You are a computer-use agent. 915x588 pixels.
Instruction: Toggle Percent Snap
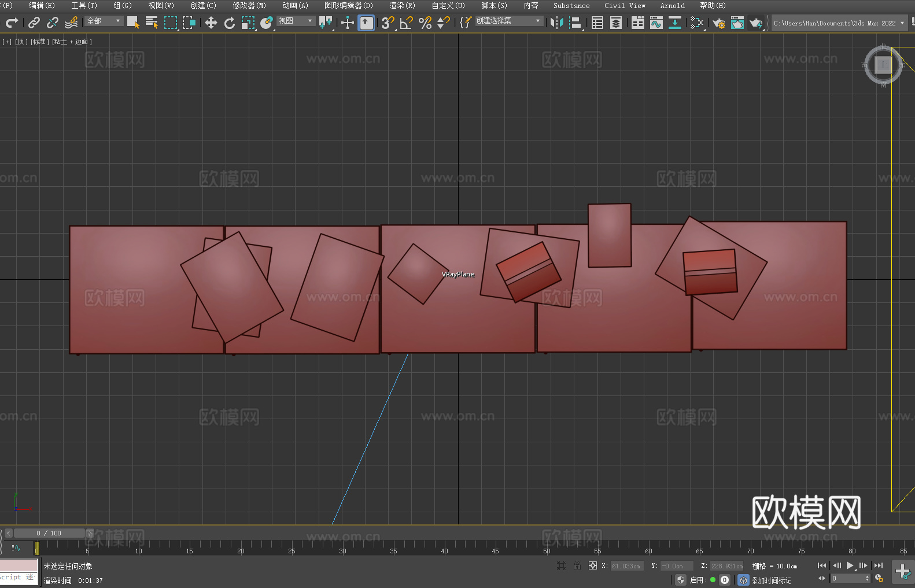[x=425, y=23]
